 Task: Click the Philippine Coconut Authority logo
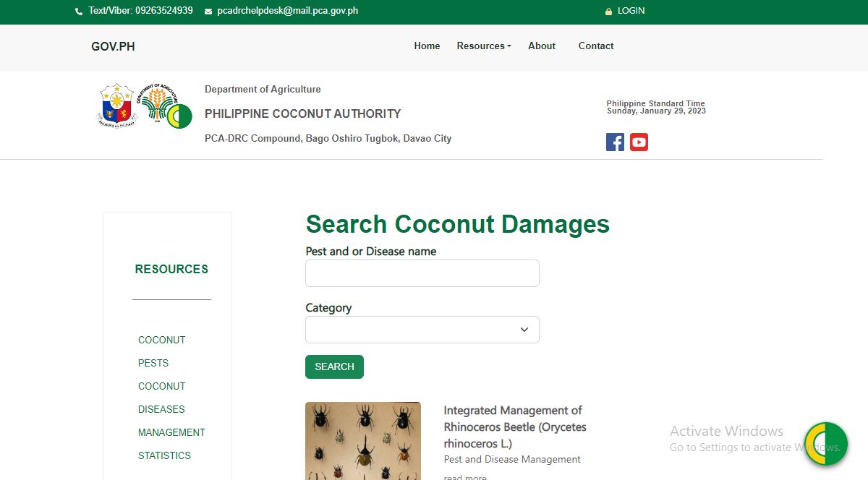click(x=179, y=116)
